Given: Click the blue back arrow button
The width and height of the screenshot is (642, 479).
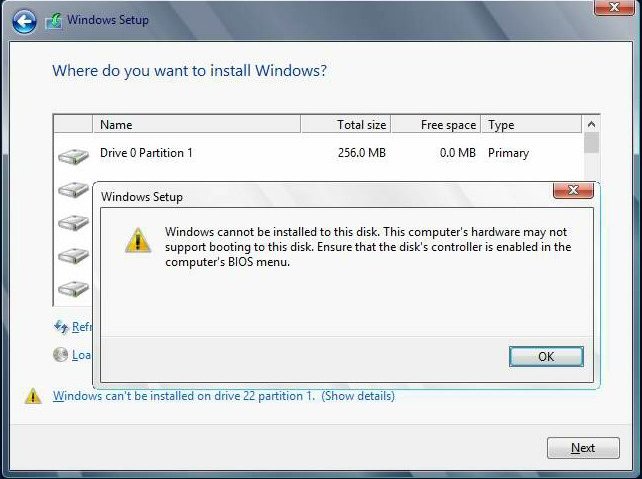Looking at the screenshot, I should [24, 21].
